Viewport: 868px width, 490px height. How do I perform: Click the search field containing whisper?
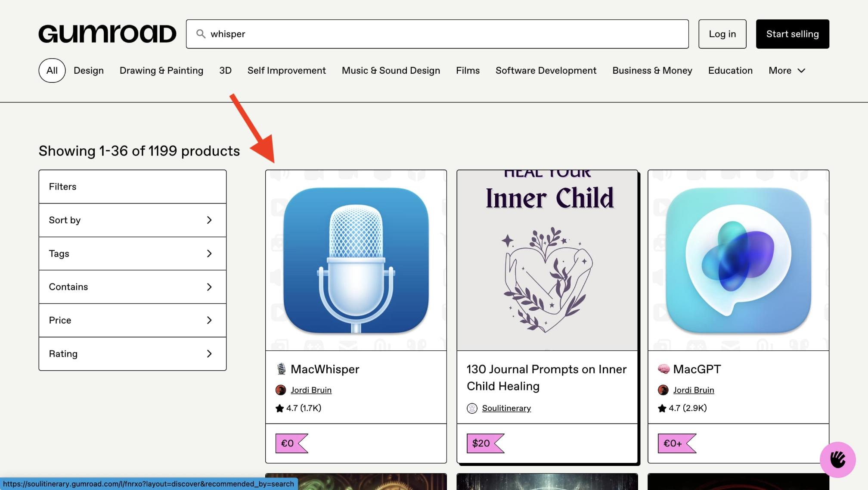pos(437,34)
